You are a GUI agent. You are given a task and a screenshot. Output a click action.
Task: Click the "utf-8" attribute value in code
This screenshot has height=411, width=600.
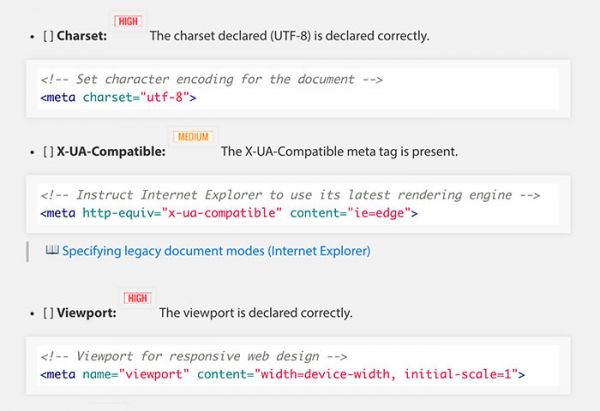coord(160,97)
